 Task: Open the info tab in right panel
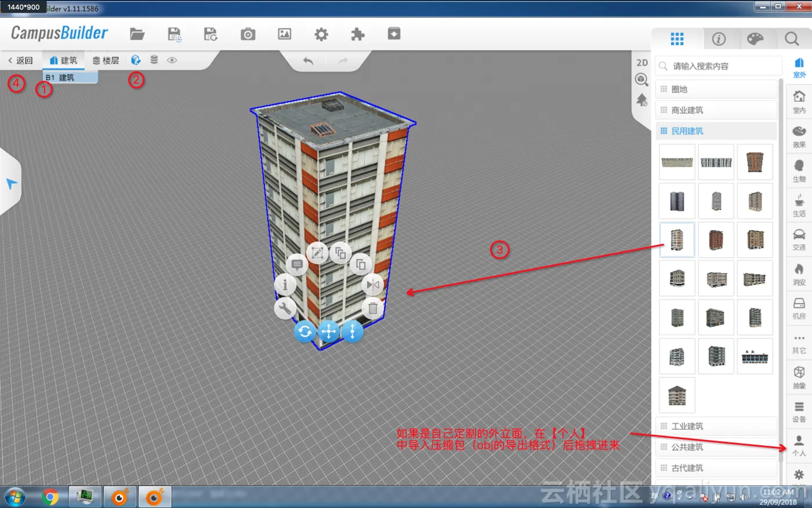[x=719, y=39]
